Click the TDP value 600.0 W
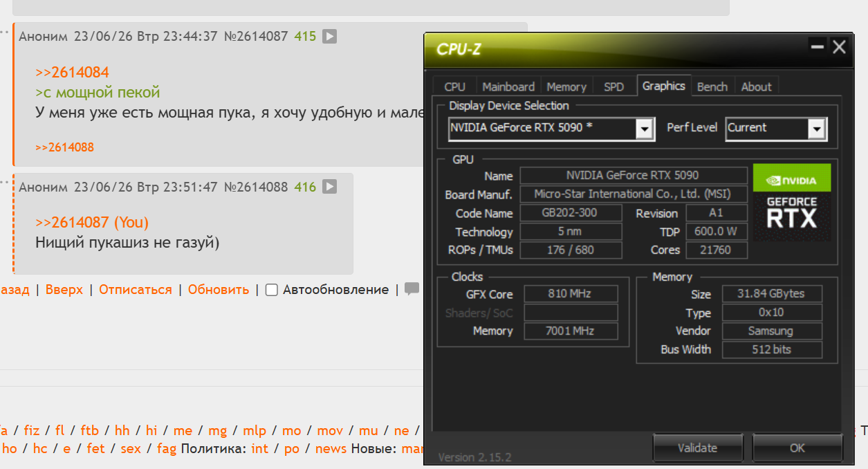Viewport: 868px width, 469px height. tap(717, 232)
